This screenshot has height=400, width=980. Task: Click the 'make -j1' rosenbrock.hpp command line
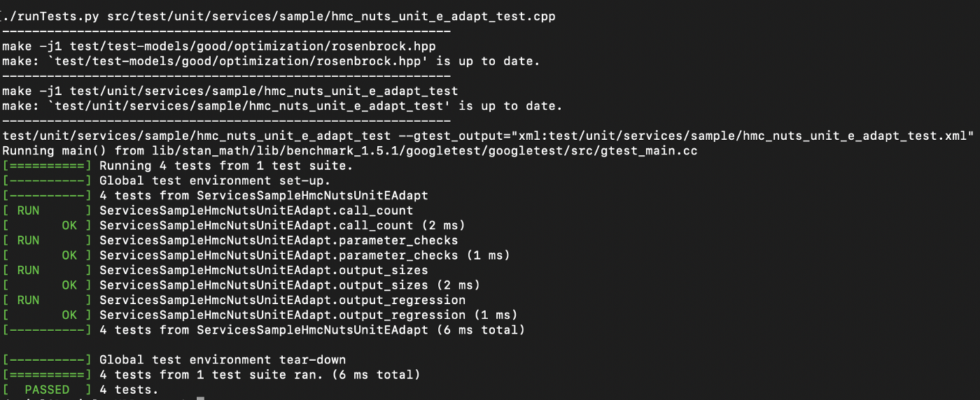tap(218, 46)
